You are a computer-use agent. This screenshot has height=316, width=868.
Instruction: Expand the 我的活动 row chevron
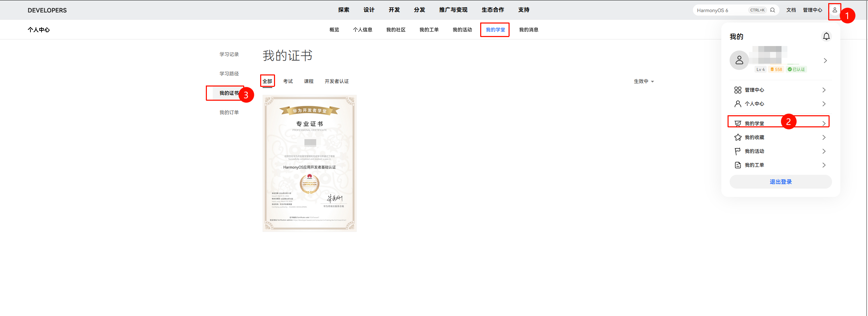click(x=824, y=151)
